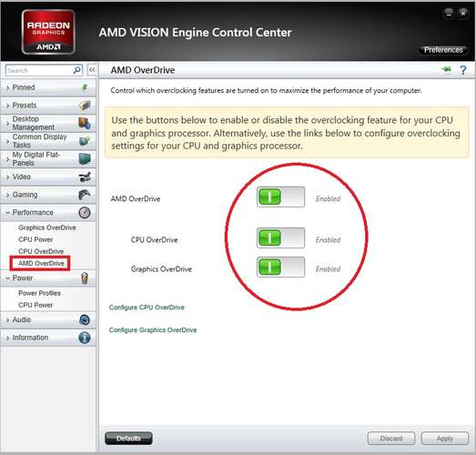
Task: Collapse sidebar with double-arrow icon
Action: pyautogui.click(x=92, y=70)
